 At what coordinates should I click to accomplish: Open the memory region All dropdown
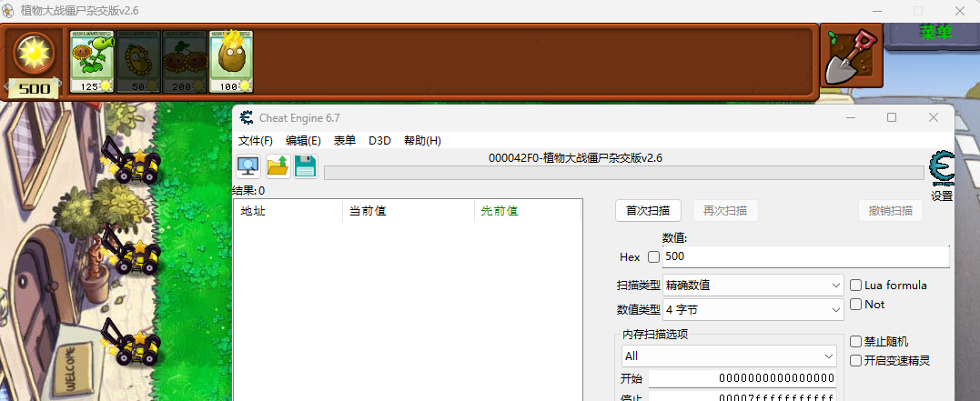click(729, 356)
